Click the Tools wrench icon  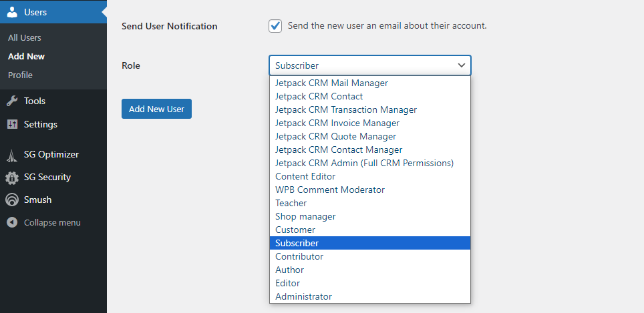click(x=12, y=101)
